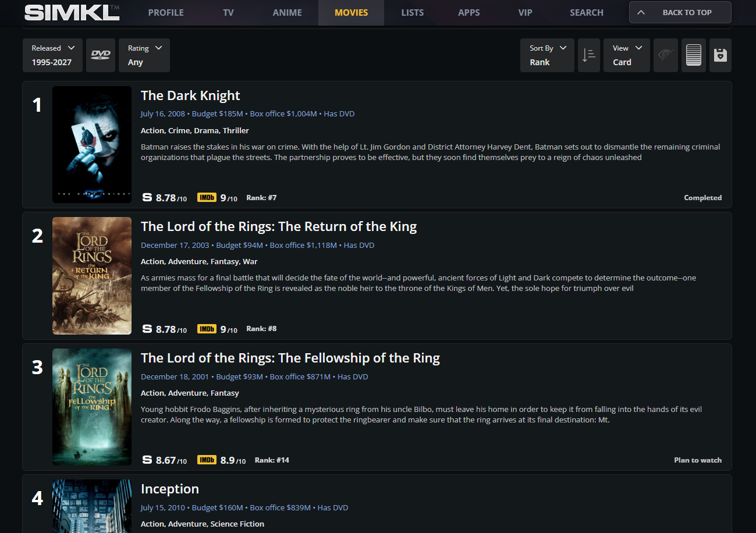
Task: Click IMDb badge on Fellowship of the Ring
Action: [206, 460]
